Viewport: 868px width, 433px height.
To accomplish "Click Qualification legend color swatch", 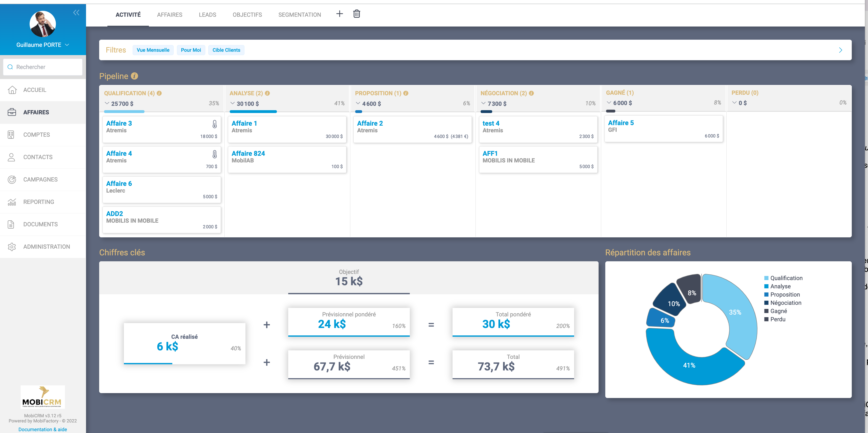I will (766, 278).
